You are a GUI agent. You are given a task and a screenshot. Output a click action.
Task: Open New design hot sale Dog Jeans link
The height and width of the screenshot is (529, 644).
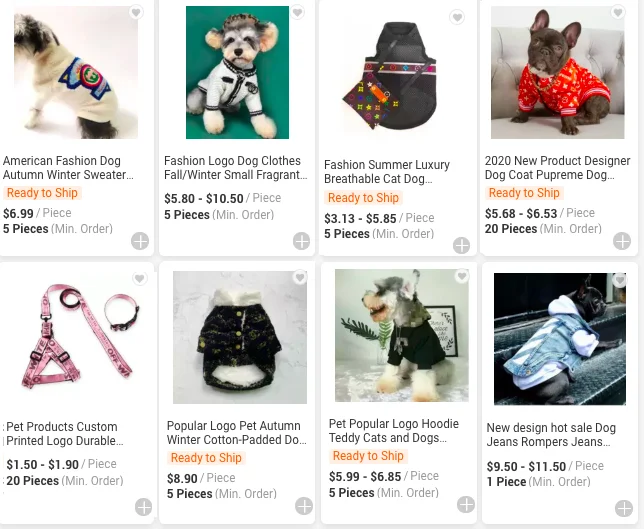552,435
